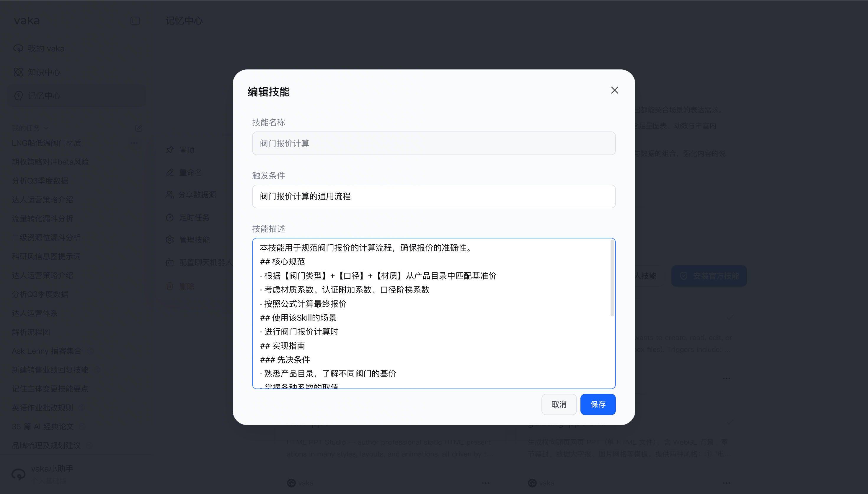Click the vaka小助手 avatar icon
The height and width of the screenshot is (494, 868).
click(x=19, y=474)
